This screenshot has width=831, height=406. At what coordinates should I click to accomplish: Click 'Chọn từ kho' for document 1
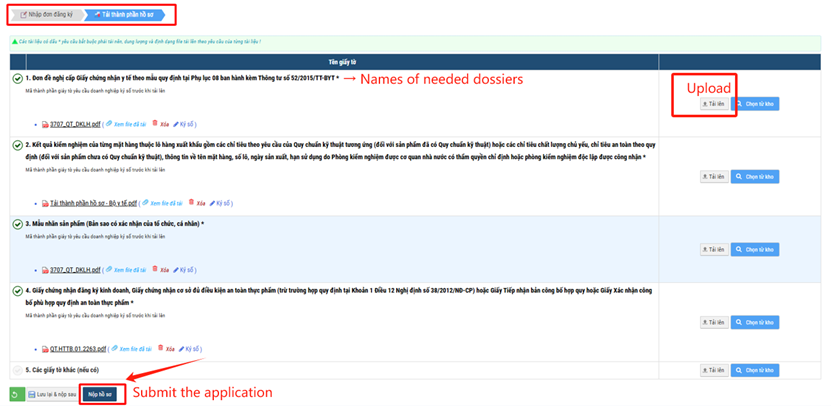click(x=755, y=104)
